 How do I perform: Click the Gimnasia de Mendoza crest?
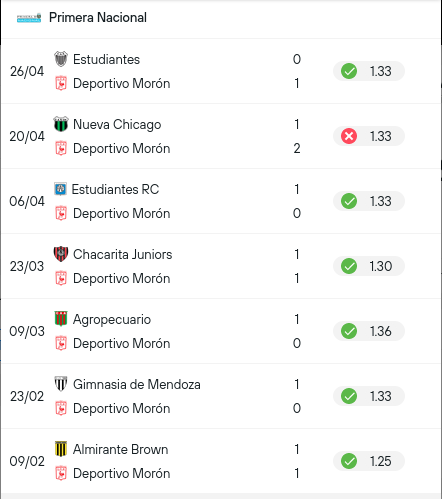point(61,384)
